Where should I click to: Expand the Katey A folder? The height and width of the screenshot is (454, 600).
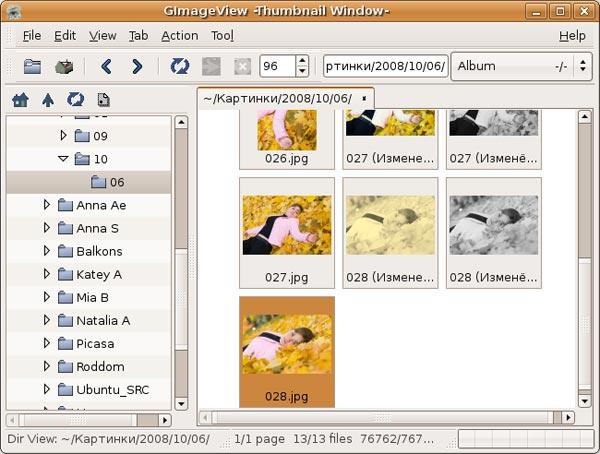[47, 274]
